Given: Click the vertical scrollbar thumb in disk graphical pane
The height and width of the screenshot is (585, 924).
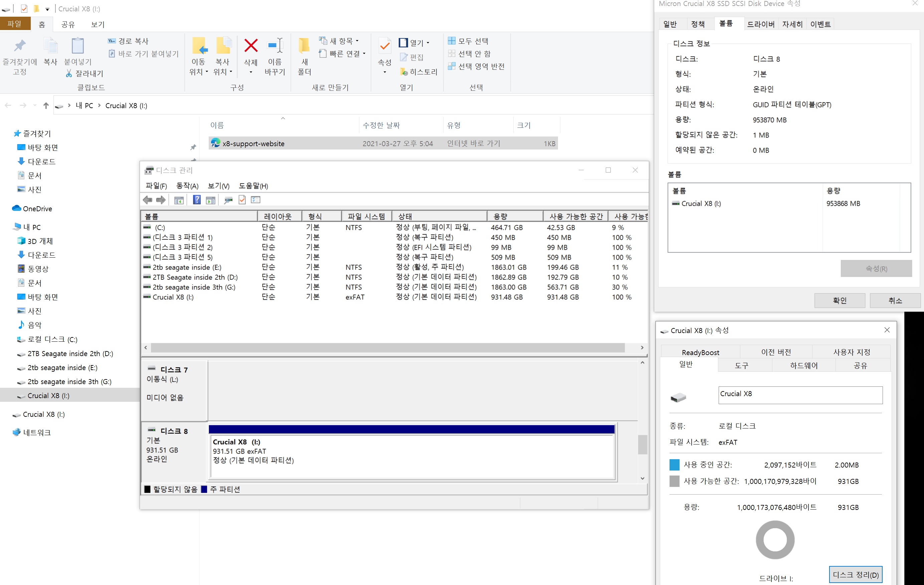Looking at the screenshot, I should (x=642, y=444).
